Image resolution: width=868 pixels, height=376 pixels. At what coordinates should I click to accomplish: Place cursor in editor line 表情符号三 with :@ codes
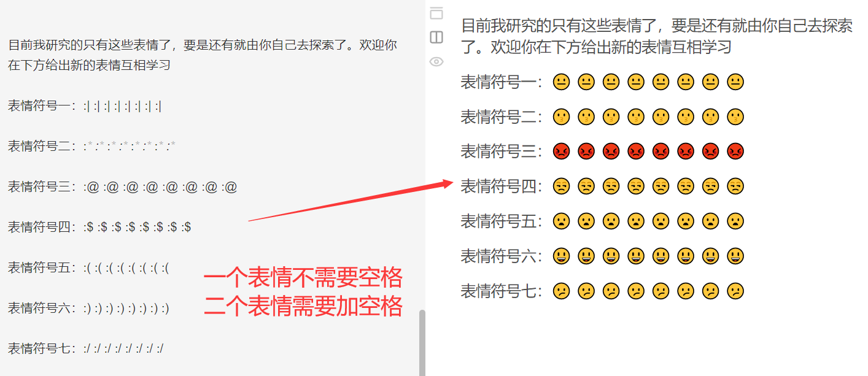pos(122,187)
